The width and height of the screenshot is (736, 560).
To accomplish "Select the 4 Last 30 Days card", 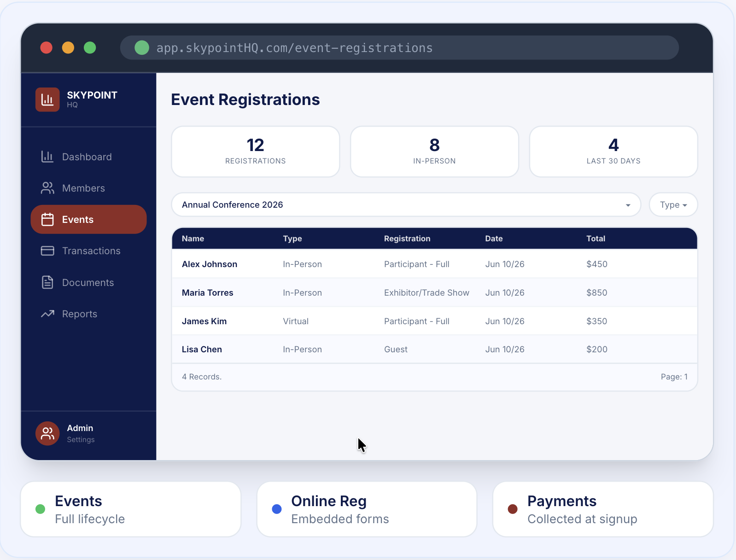I will (613, 152).
